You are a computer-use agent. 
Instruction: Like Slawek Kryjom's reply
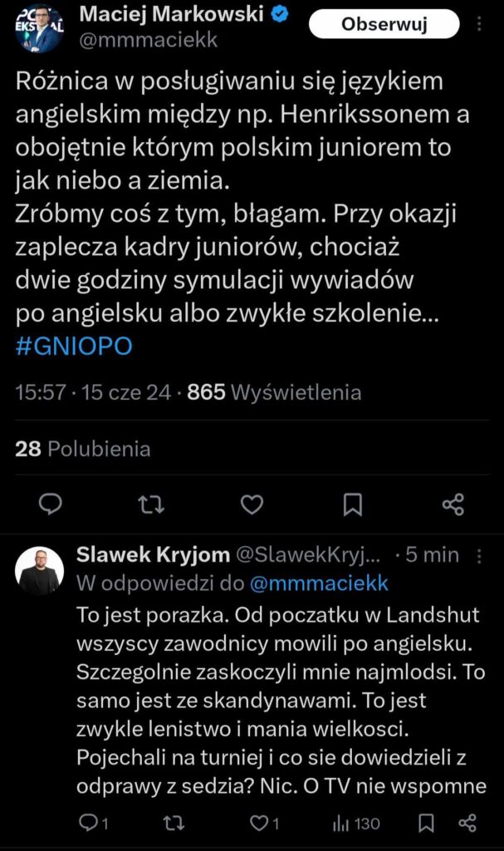pyautogui.click(x=260, y=823)
